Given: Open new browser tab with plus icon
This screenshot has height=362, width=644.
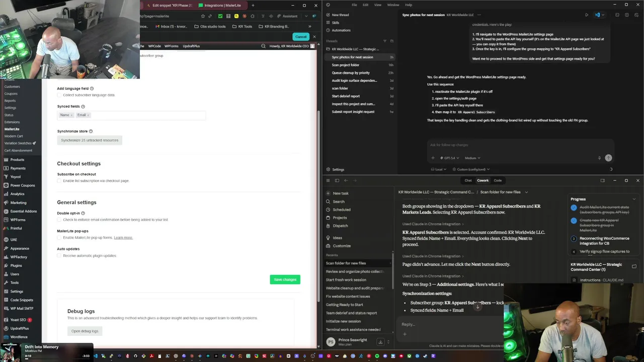Looking at the screenshot, I should (253, 5).
